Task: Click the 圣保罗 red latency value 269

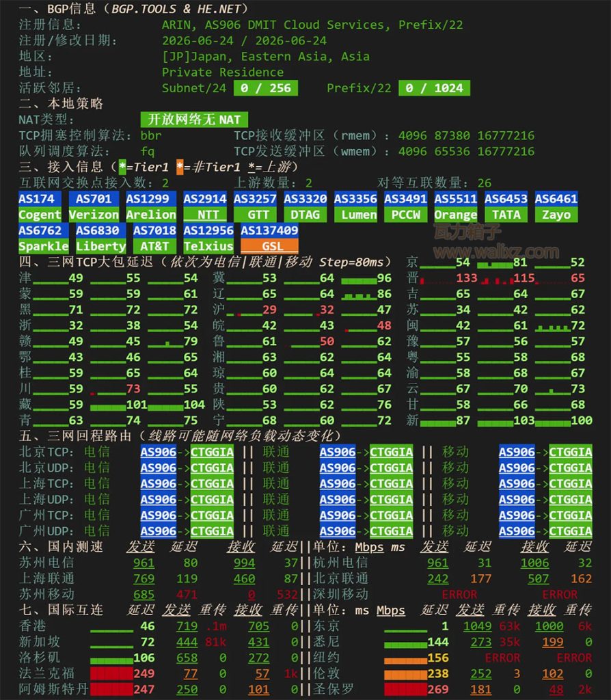Action: (438, 690)
